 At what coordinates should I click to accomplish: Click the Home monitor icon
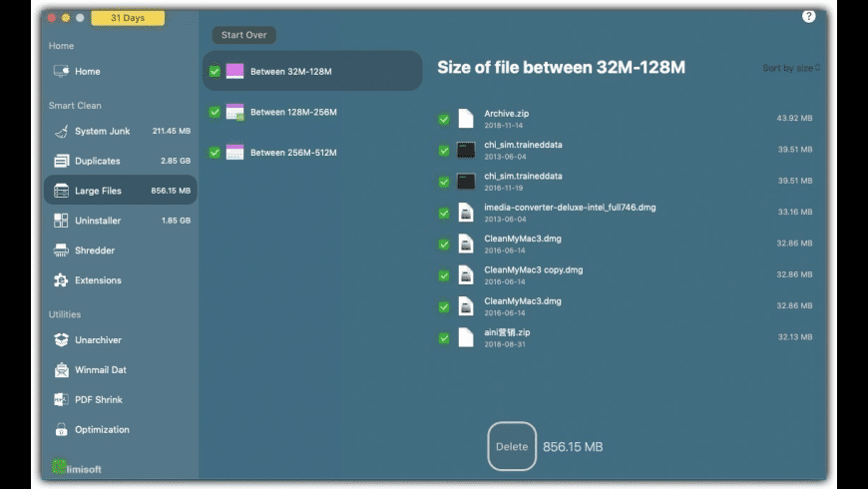point(61,71)
